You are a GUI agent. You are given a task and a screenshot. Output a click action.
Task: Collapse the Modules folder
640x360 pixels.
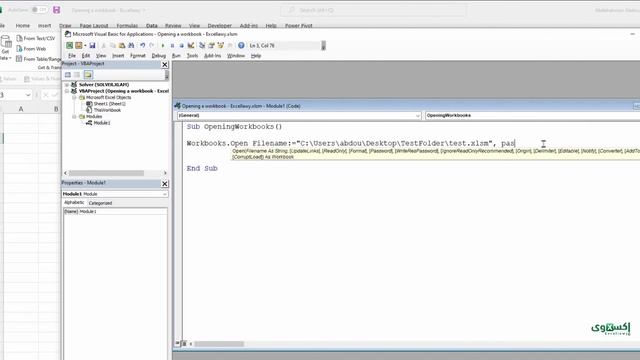tap(74, 116)
